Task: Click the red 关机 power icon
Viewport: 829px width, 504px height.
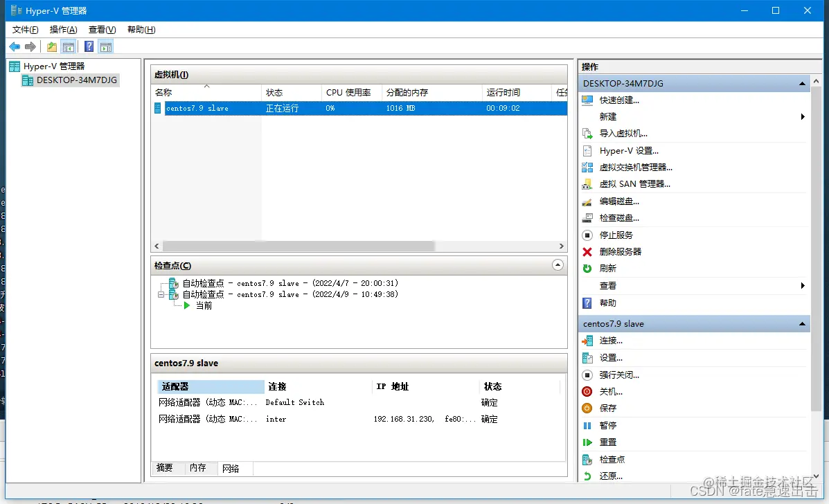Action: click(x=587, y=392)
